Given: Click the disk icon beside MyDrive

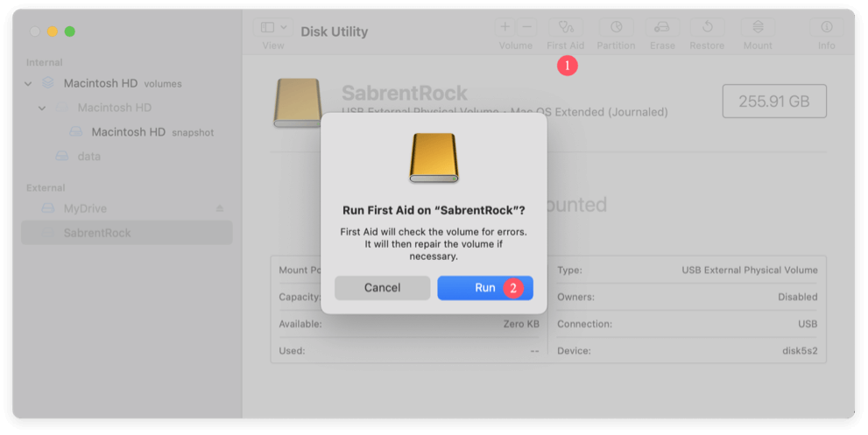Looking at the screenshot, I should coord(48,208).
